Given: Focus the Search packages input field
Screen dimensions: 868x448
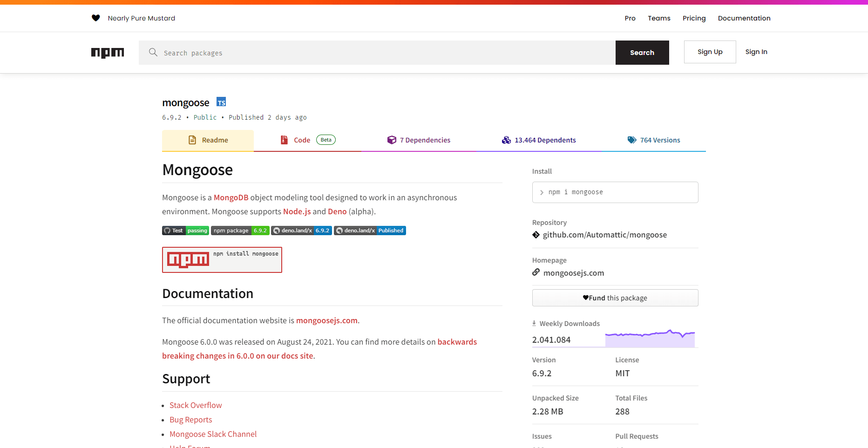Looking at the screenshot, I should (x=377, y=53).
